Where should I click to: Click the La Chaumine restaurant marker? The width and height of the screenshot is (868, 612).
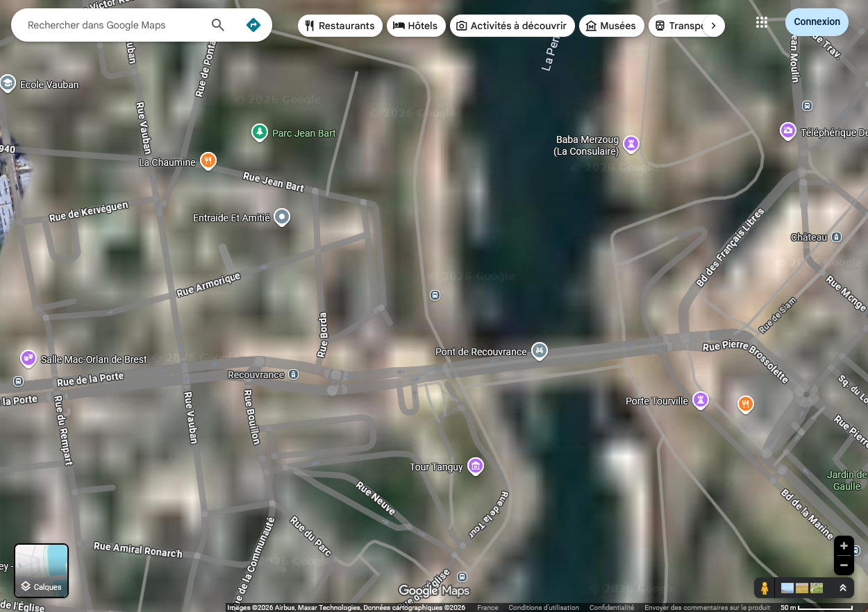tap(208, 161)
